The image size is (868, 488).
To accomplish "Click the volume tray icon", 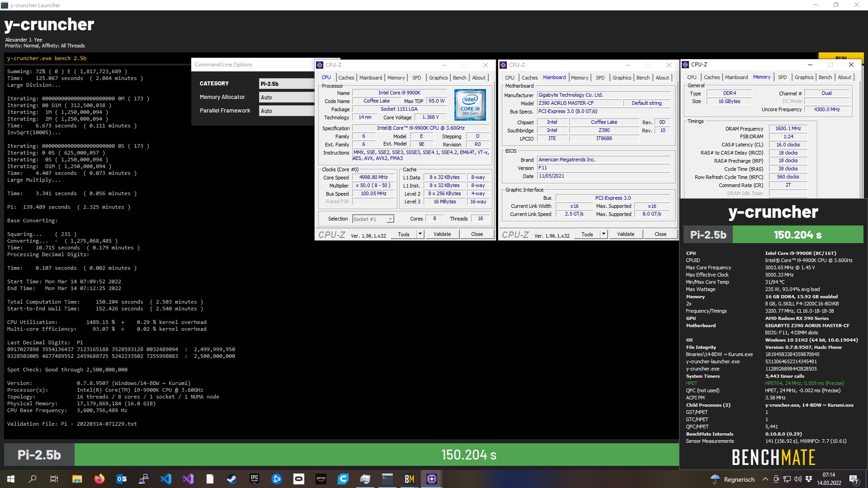I will pos(798,479).
